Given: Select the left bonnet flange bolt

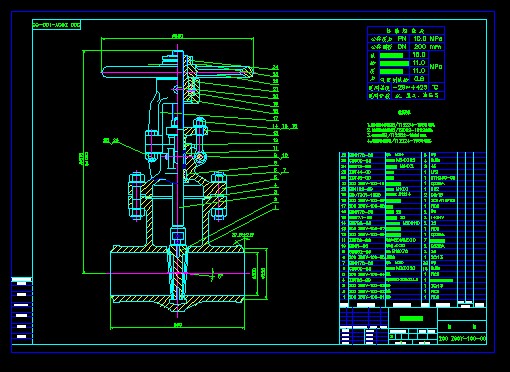Looking at the screenshot, I should (x=136, y=196).
